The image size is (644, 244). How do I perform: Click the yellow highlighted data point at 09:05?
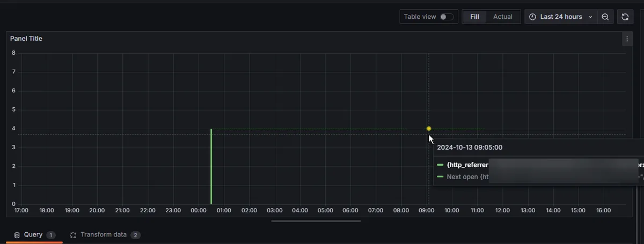[x=428, y=129]
